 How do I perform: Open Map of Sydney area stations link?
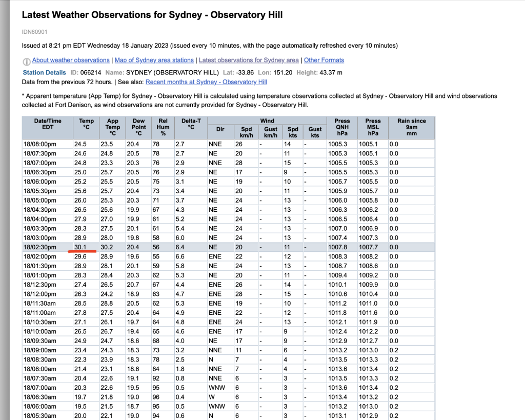154,61
